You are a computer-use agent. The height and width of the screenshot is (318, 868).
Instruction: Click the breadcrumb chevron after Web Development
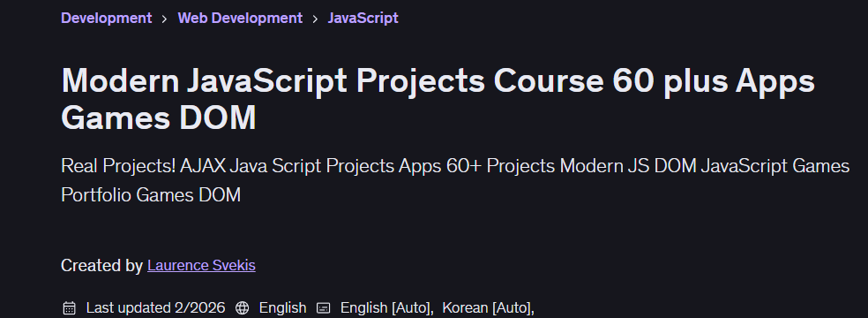coord(315,19)
